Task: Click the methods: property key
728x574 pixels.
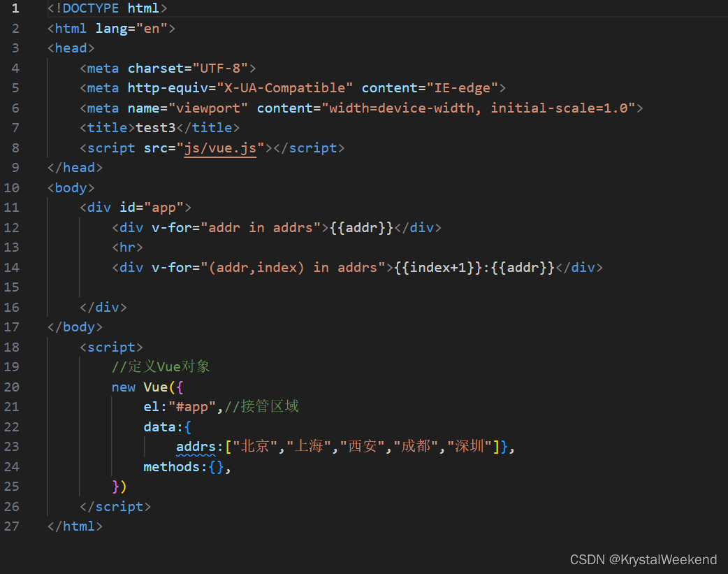Action: click(175, 466)
